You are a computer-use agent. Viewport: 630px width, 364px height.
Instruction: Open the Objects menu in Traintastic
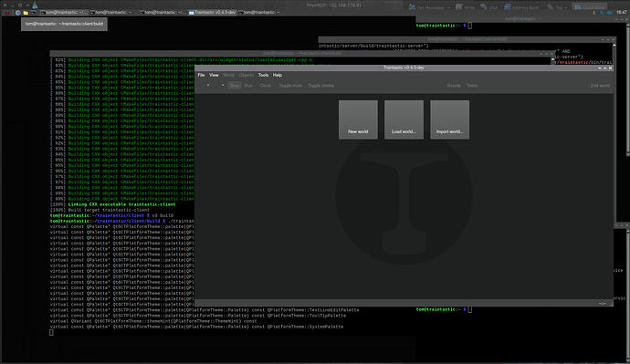pos(247,75)
